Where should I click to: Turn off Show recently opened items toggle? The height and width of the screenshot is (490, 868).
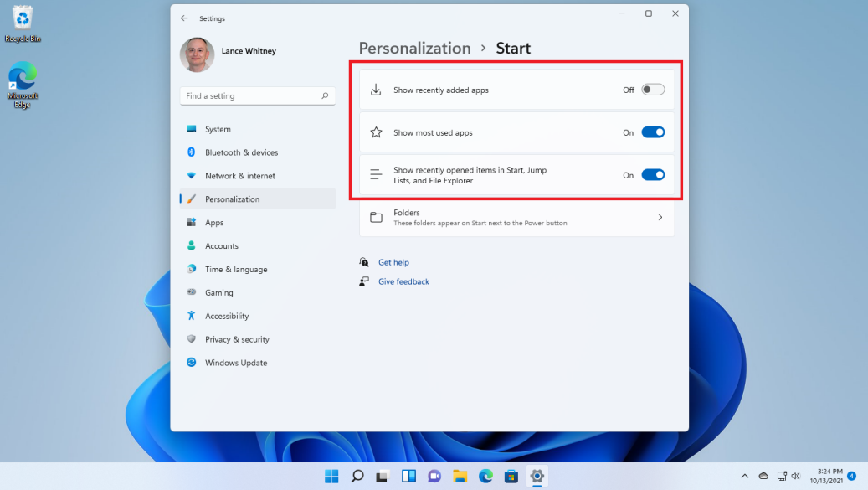tap(651, 175)
